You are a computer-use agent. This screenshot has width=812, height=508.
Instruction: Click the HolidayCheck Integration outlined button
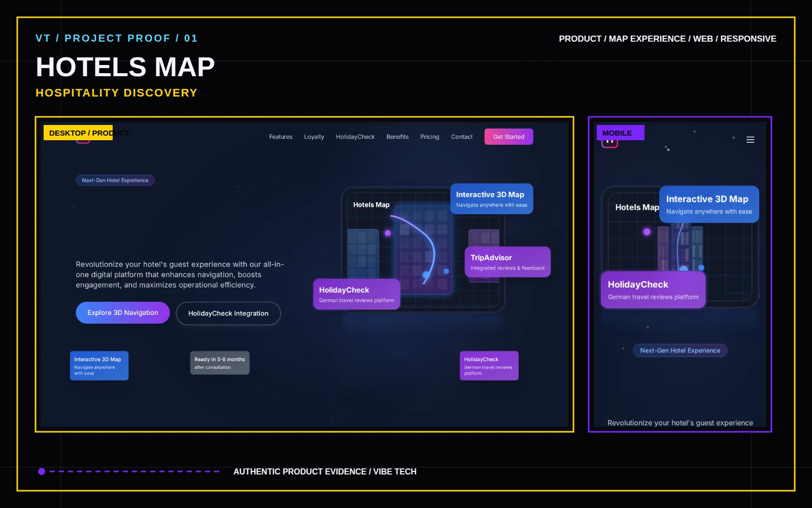coord(228,313)
